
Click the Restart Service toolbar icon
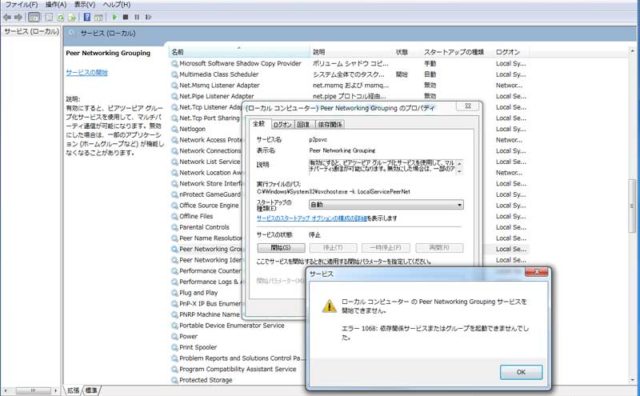(x=148, y=17)
